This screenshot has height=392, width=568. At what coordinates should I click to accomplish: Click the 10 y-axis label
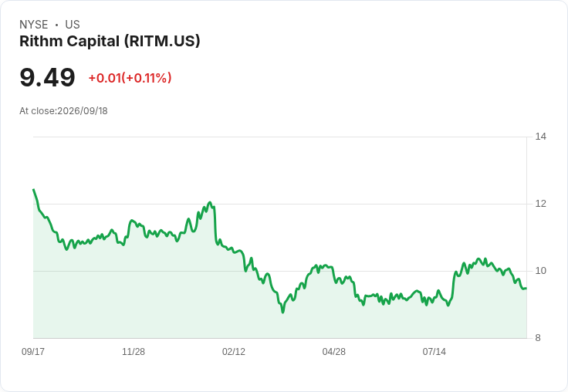point(540,271)
